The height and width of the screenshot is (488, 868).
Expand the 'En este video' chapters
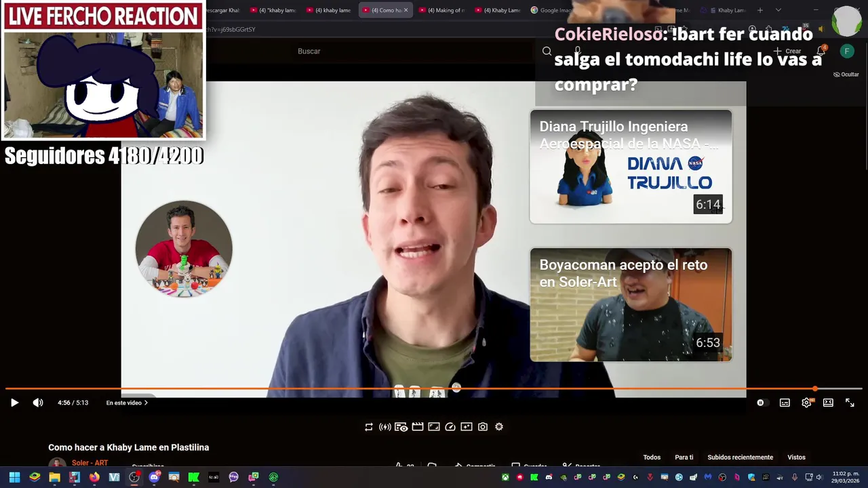pos(127,403)
